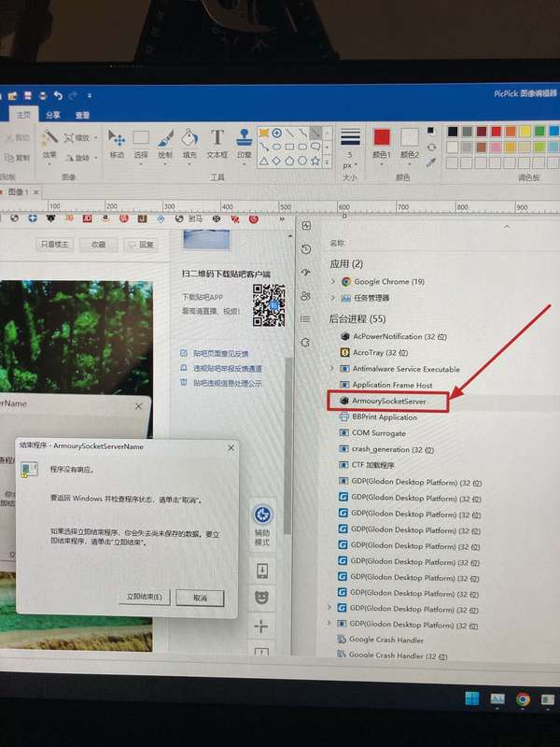Switch to the 主页 ribbon tab
Screen dimensions: 560x747
[x=24, y=115]
